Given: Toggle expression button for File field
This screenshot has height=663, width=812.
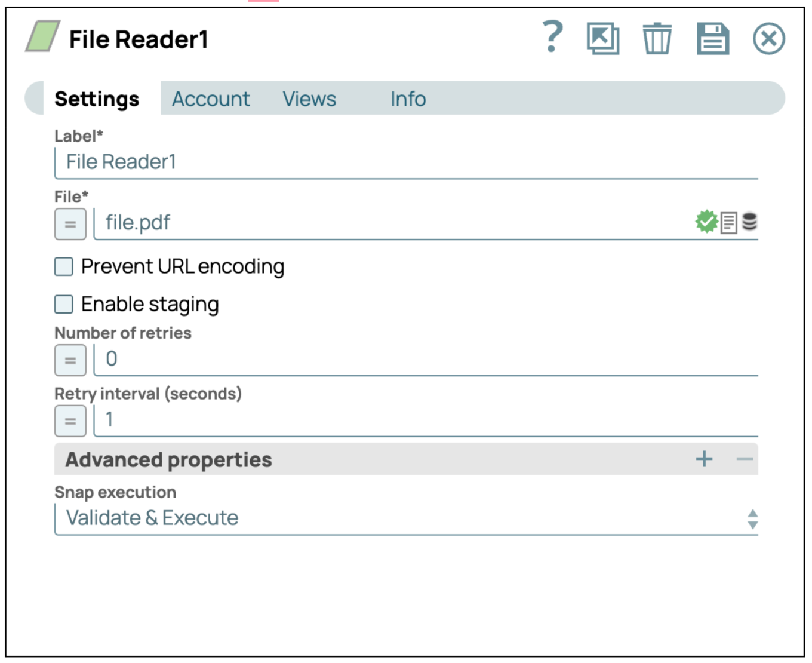Looking at the screenshot, I should coord(70,224).
